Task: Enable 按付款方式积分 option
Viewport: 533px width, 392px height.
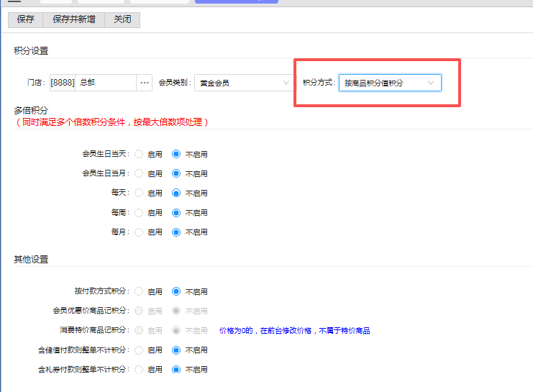Action: (x=139, y=291)
